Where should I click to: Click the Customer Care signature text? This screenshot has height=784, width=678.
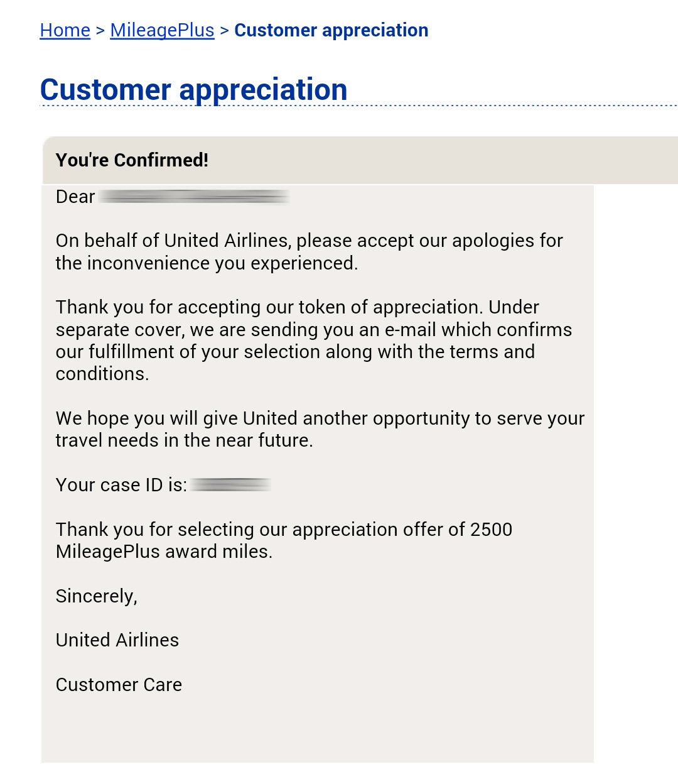[119, 685]
